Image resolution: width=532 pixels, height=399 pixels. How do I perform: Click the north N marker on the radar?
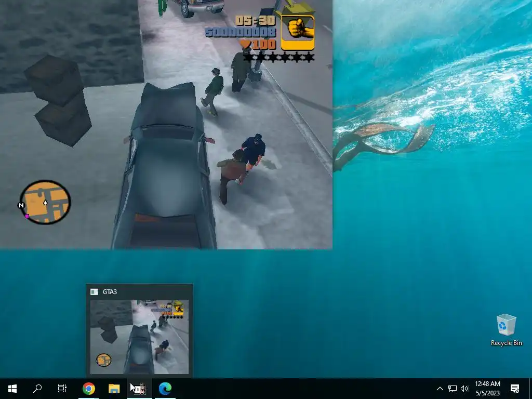pyautogui.click(x=21, y=205)
